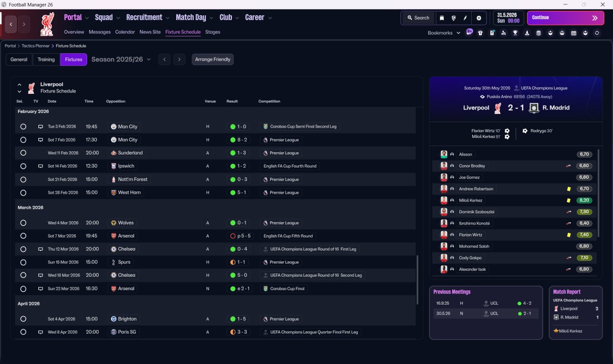Open the messages bubble with 9+ badge

(469, 32)
